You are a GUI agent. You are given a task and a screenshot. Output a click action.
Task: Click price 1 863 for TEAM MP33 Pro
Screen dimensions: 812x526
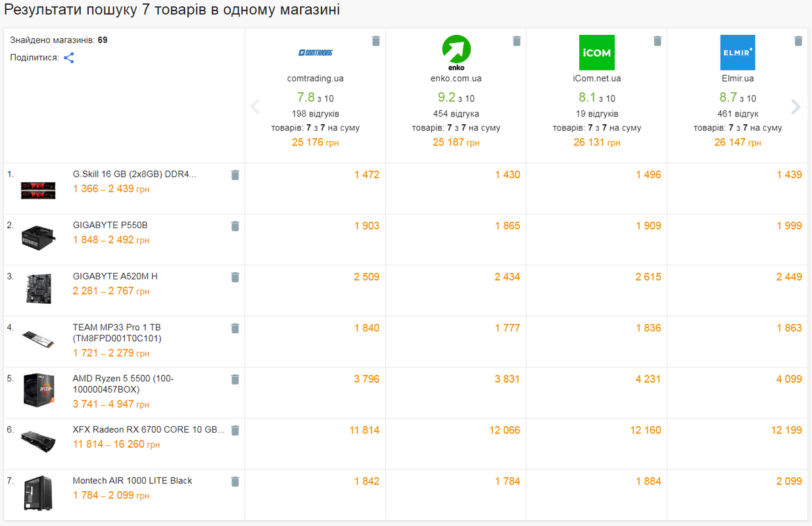click(789, 328)
